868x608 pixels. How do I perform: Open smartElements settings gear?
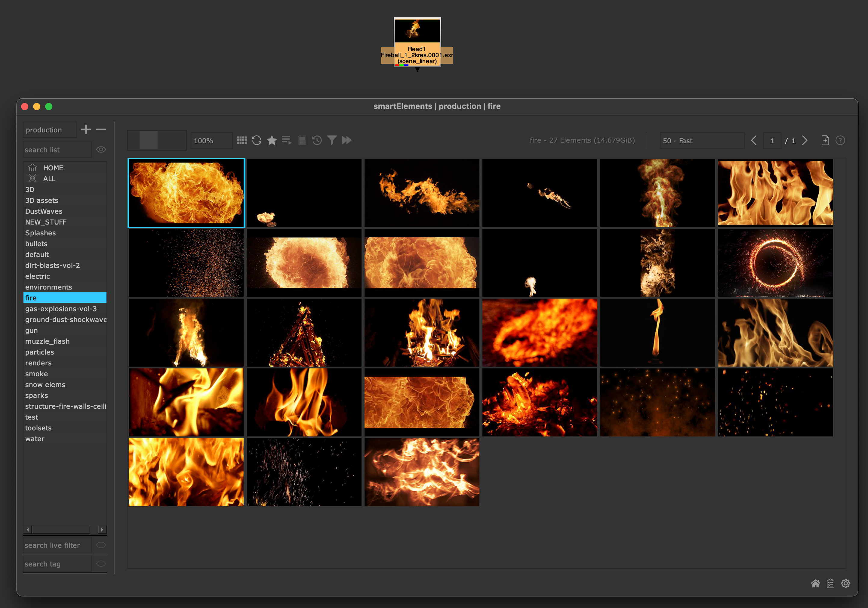pyautogui.click(x=846, y=584)
